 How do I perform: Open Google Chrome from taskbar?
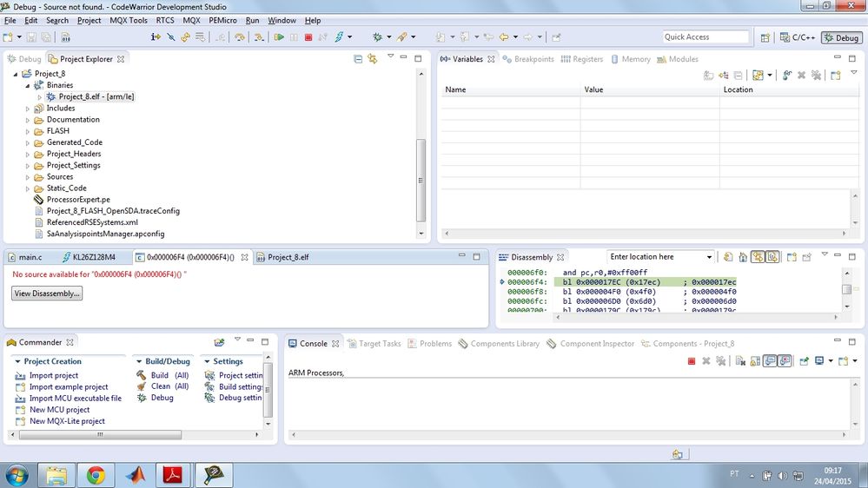point(96,475)
